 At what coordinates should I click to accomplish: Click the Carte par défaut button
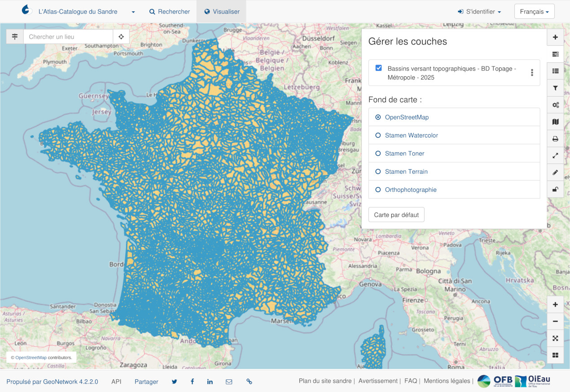pos(396,214)
